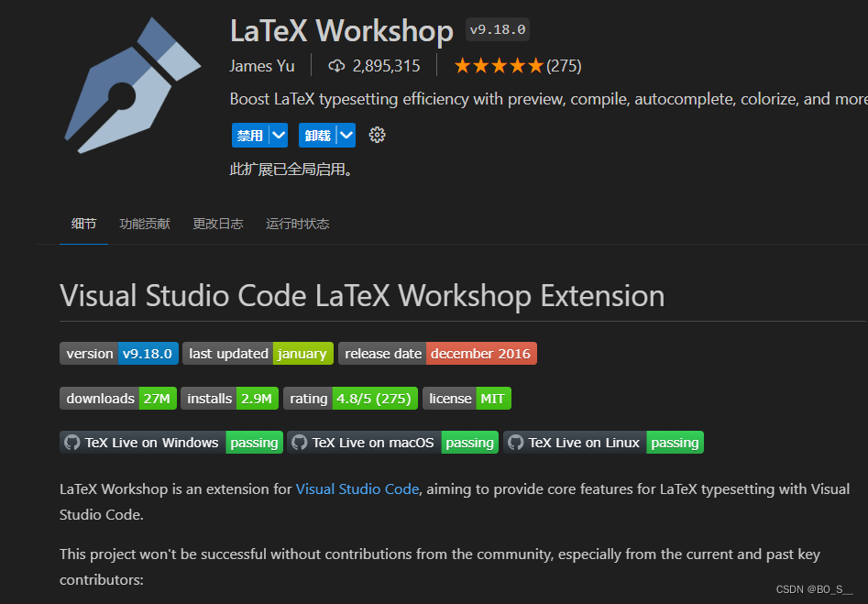The width and height of the screenshot is (868, 604).
Task: Click the downloads 27M badge
Action: pyautogui.click(x=118, y=399)
